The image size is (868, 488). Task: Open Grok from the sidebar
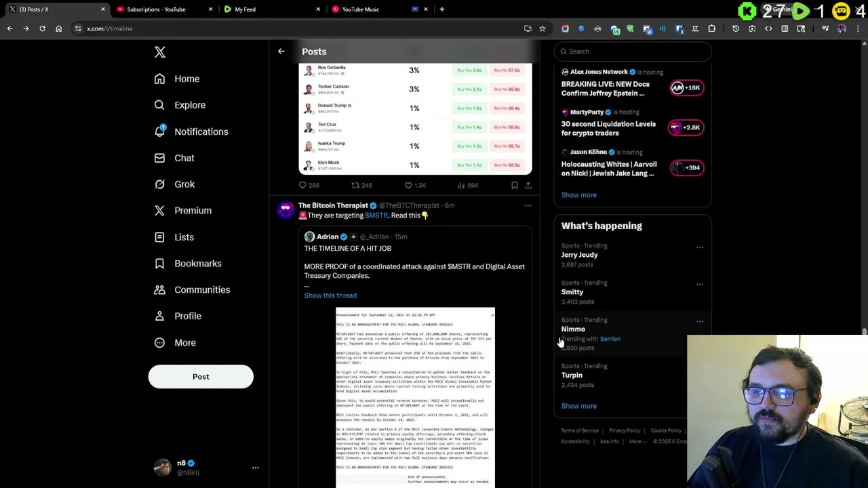click(x=174, y=184)
